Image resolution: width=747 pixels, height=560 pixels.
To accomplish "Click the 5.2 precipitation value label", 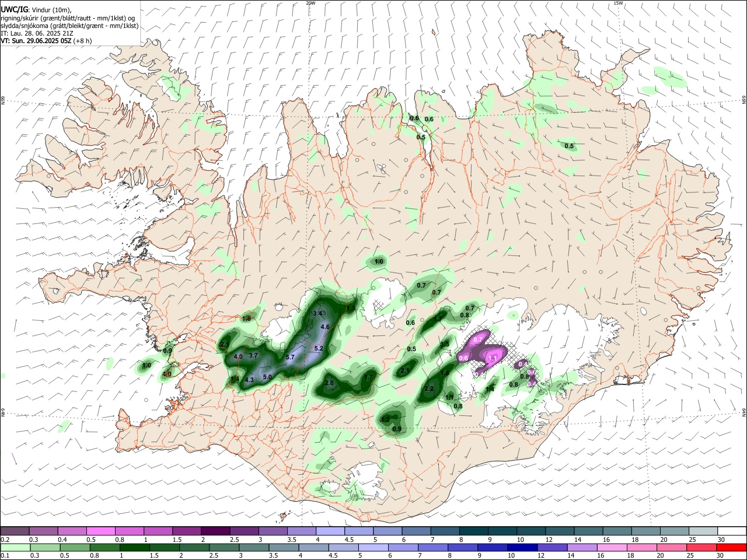I will (319, 348).
